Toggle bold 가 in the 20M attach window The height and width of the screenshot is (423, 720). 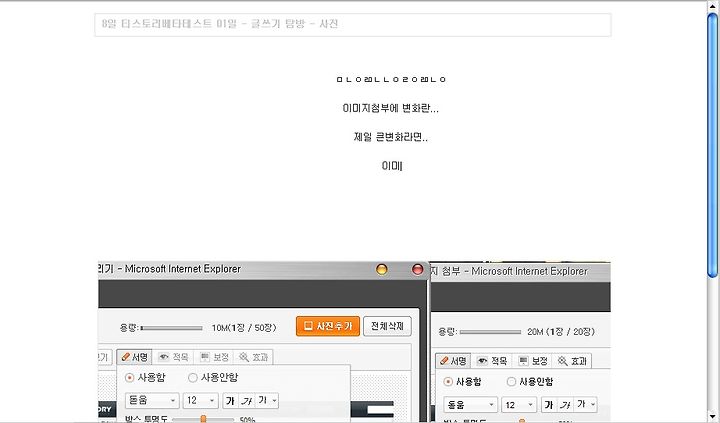click(x=549, y=405)
